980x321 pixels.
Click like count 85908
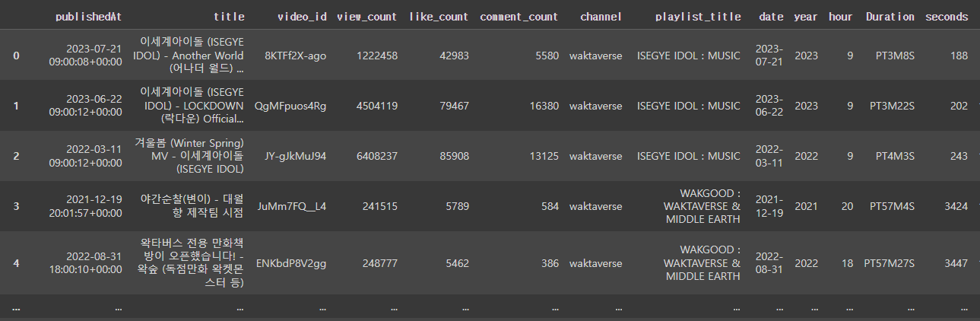(452, 156)
